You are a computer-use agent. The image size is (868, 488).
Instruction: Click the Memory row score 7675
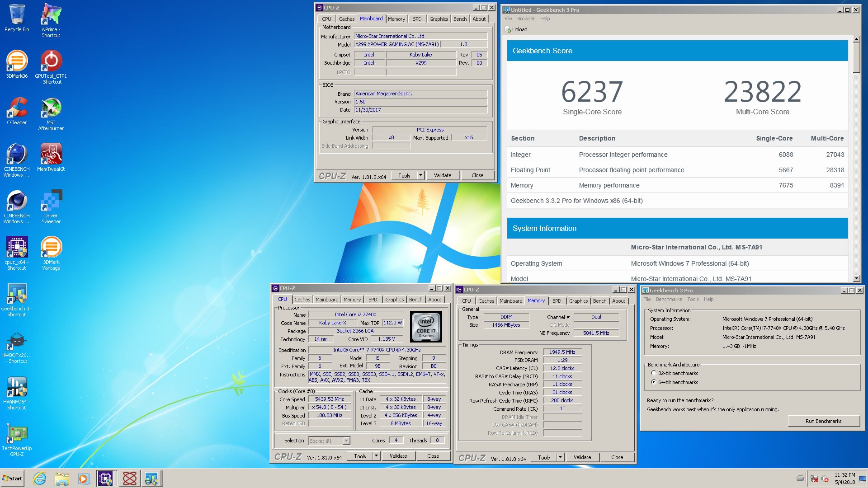pyautogui.click(x=786, y=185)
